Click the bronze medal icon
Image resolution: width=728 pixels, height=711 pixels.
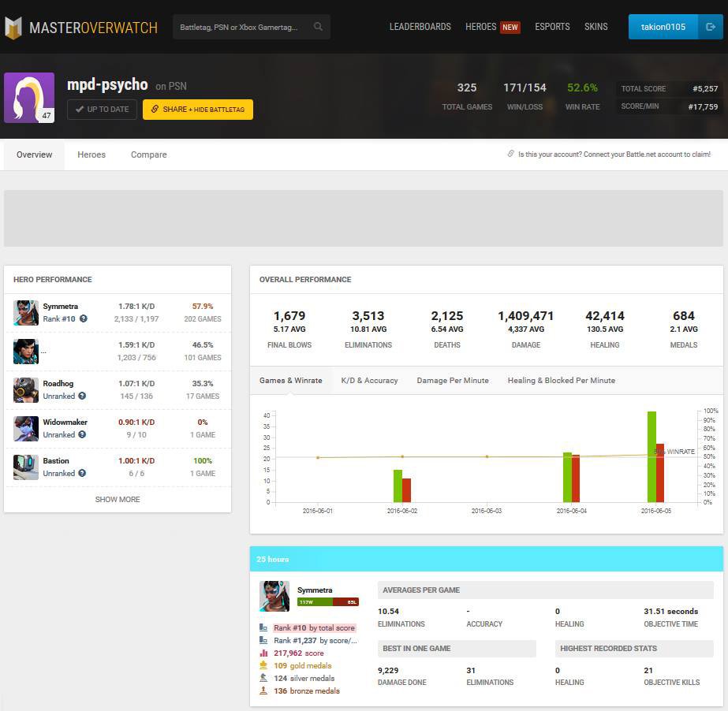[263, 691]
